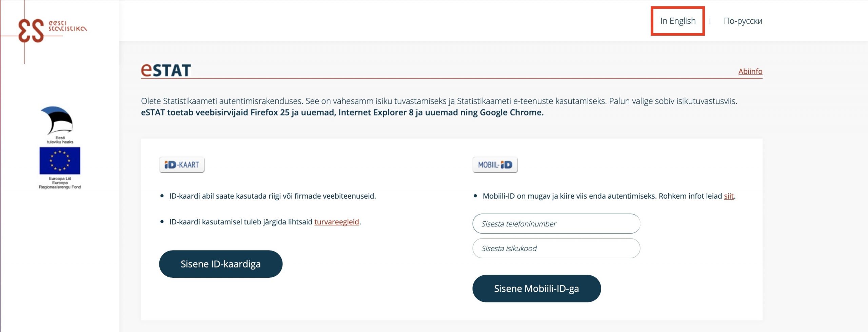Image resolution: width=868 pixels, height=332 pixels.
Task: Focus the Sisesta telefoninumber field
Action: (x=556, y=224)
